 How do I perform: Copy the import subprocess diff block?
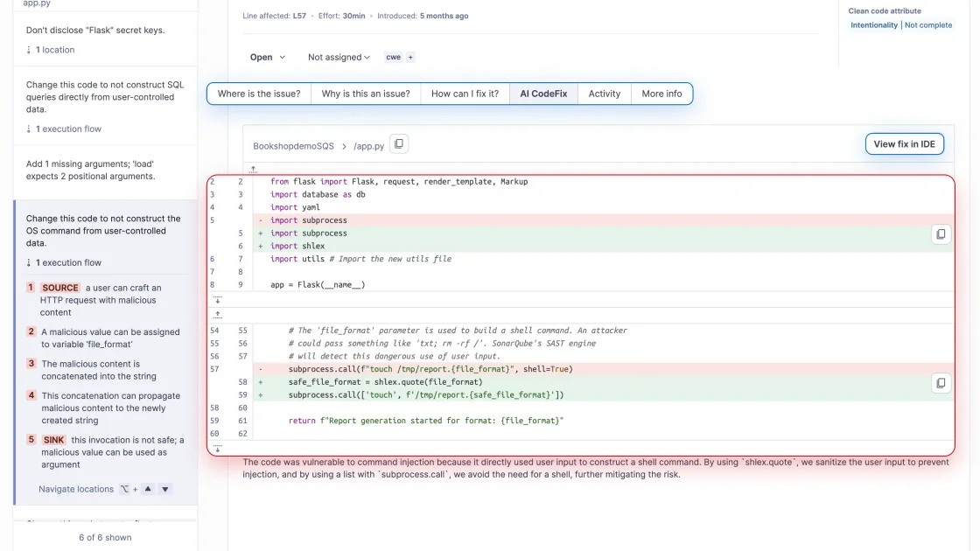click(941, 234)
